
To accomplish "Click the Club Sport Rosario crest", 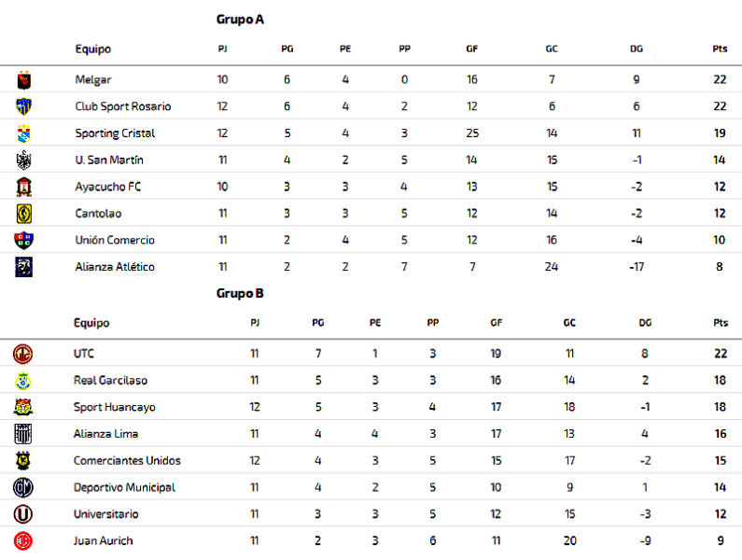I will (x=23, y=106).
